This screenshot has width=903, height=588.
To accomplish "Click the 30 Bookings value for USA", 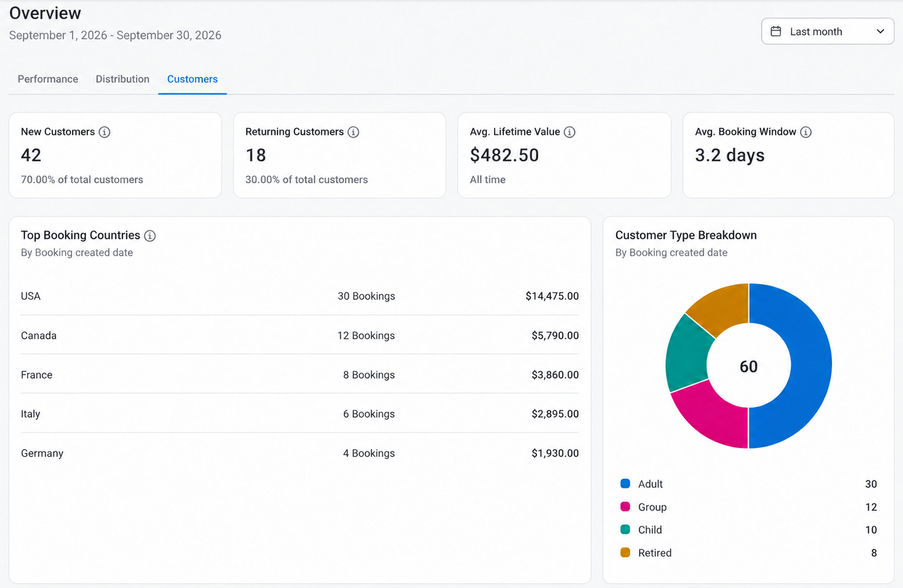I will coord(366,296).
